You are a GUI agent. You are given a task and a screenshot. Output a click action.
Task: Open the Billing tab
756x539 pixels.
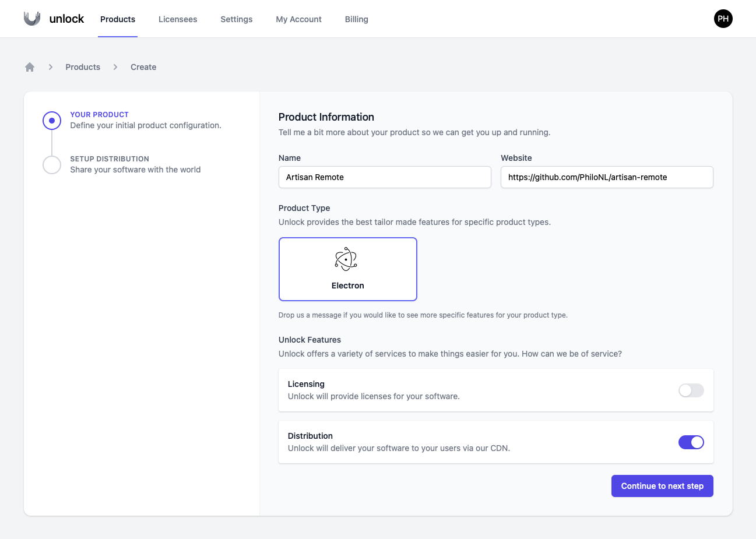pos(357,19)
